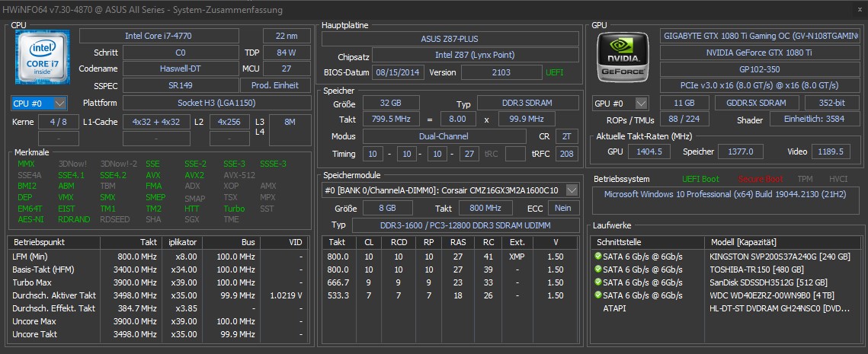The height and width of the screenshot is (354, 868).
Task: Click the NVIDIA GeForce logo
Action: 623,57
